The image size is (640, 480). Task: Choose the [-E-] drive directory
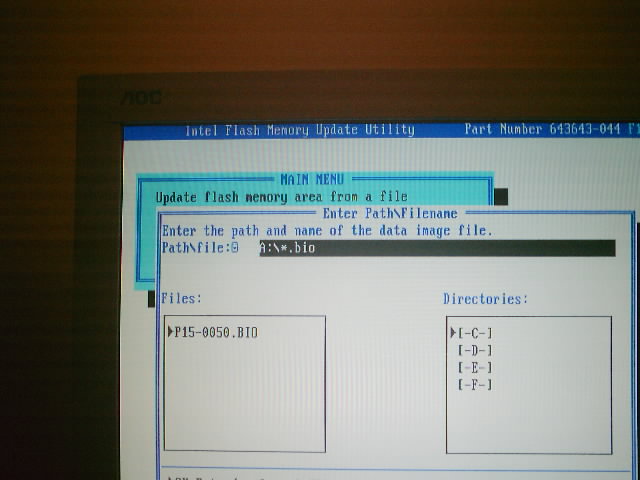[x=475, y=367]
